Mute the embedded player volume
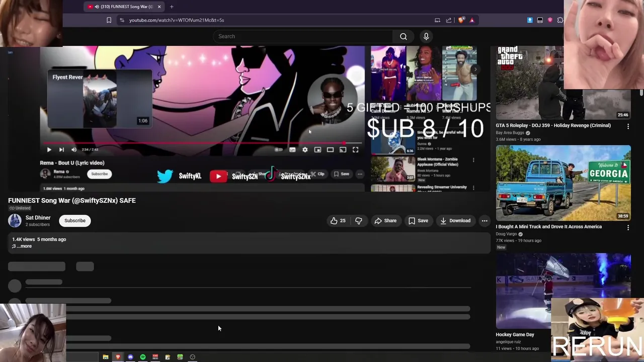The image size is (644, 362). pos(74,149)
